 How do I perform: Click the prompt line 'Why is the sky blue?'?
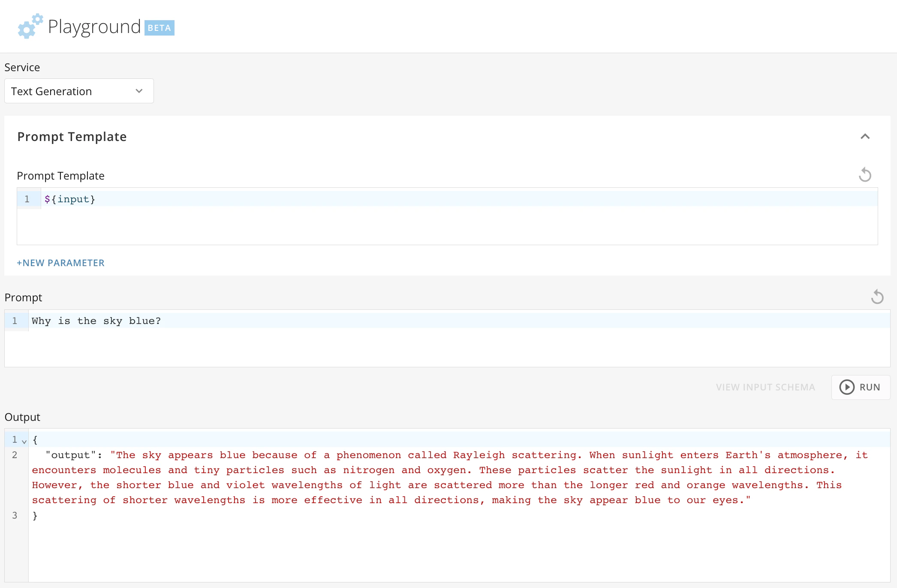96,321
